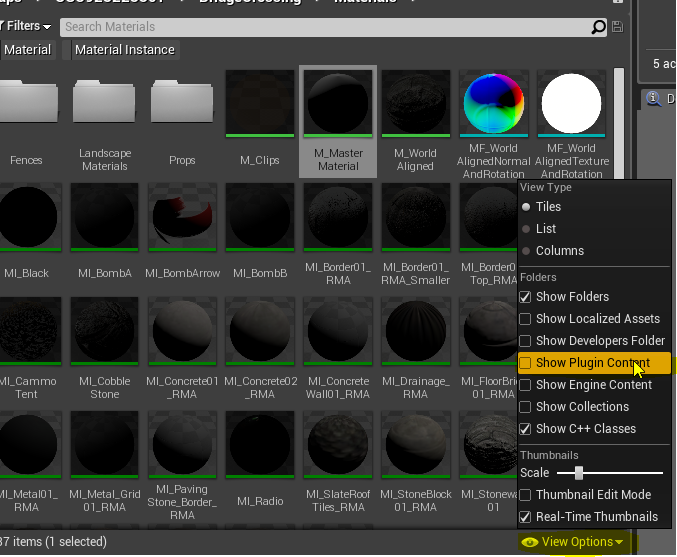The height and width of the screenshot is (557, 677).
Task: Select the MI_Radio material instance
Action: 260,445
